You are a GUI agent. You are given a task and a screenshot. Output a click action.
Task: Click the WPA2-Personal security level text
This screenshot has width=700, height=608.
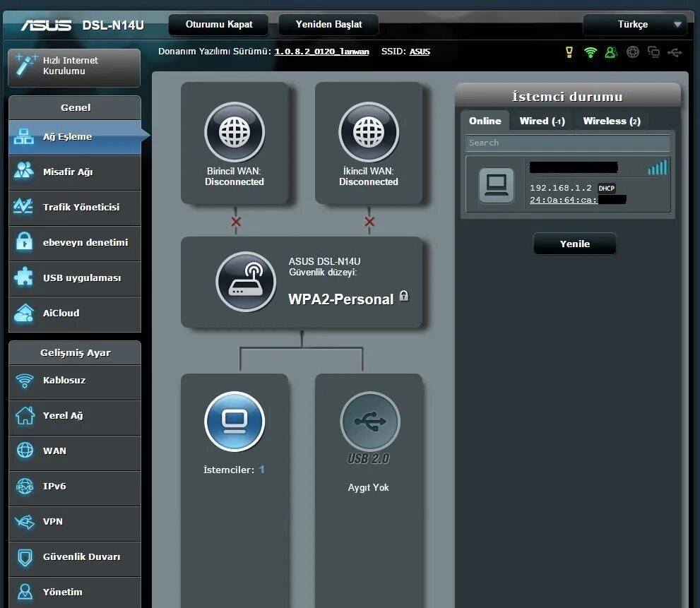[x=340, y=299]
